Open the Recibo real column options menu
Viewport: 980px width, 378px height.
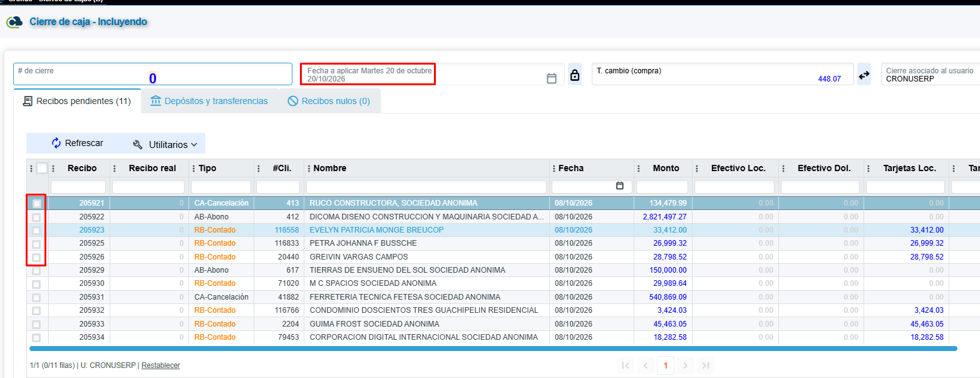click(x=115, y=168)
